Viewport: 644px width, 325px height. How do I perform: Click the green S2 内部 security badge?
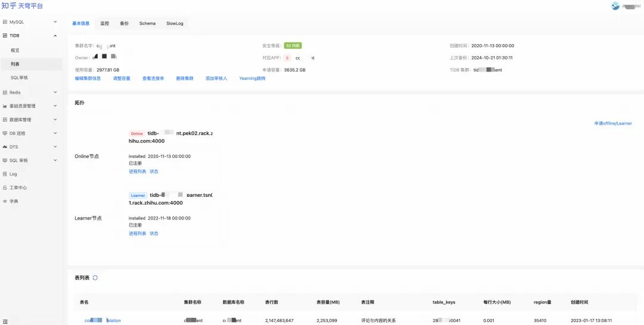tap(293, 45)
